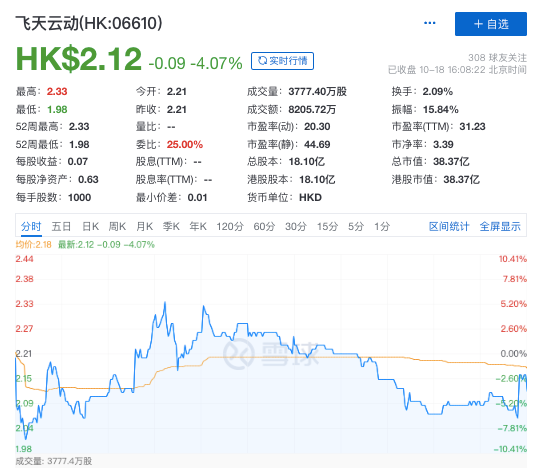Click the 成交量 value 3777.40万股
The image size is (540, 468).
click(x=318, y=92)
